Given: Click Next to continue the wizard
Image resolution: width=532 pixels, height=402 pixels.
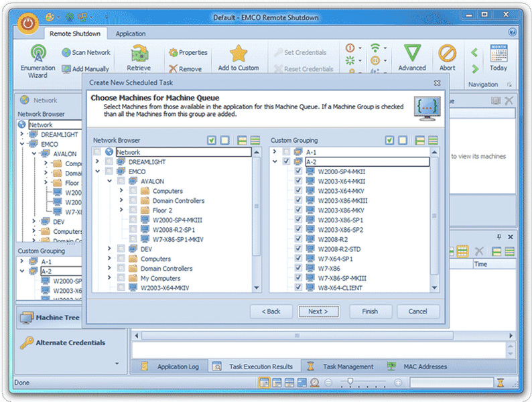Looking at the screenshot, I should [318, 312].
